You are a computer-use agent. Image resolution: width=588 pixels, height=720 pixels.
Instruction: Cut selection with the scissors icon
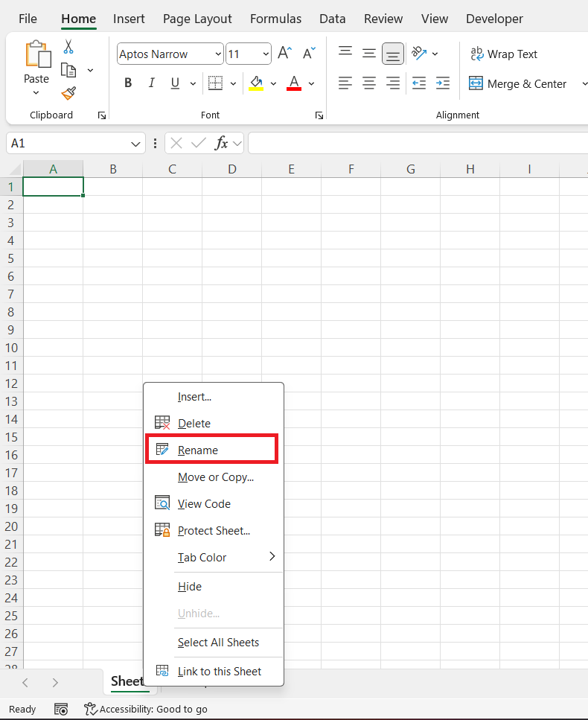coord(68,46)
